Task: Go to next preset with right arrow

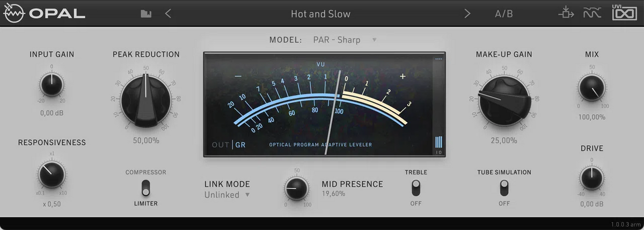Action: point(467,14)
